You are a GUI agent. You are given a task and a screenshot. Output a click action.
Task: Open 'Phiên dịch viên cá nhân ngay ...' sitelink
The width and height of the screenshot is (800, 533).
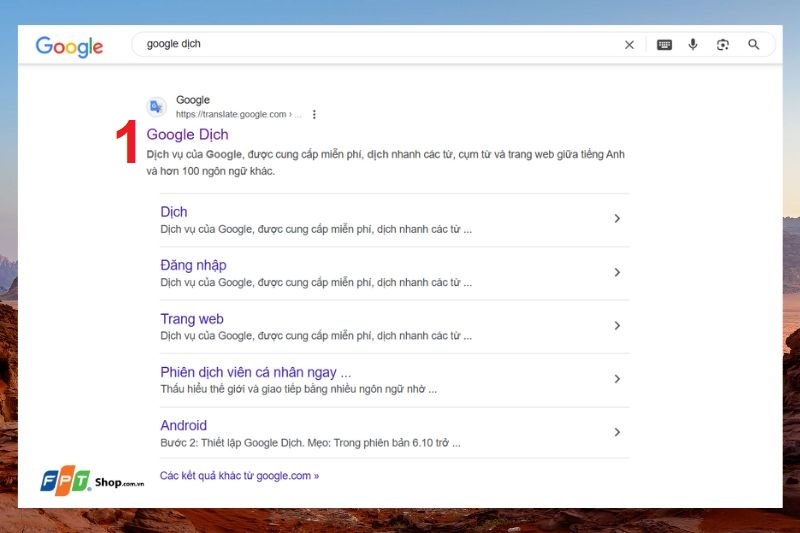[x=256, y=372]
